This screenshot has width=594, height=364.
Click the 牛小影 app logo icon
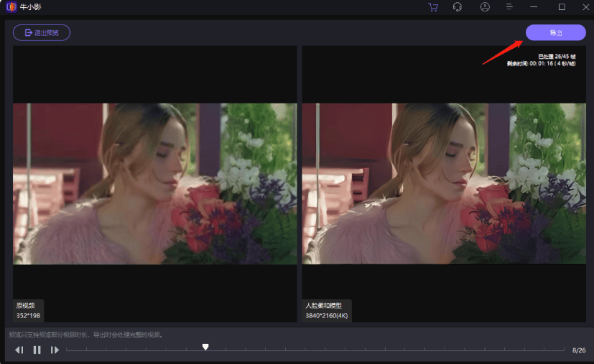tap(11, 7)
